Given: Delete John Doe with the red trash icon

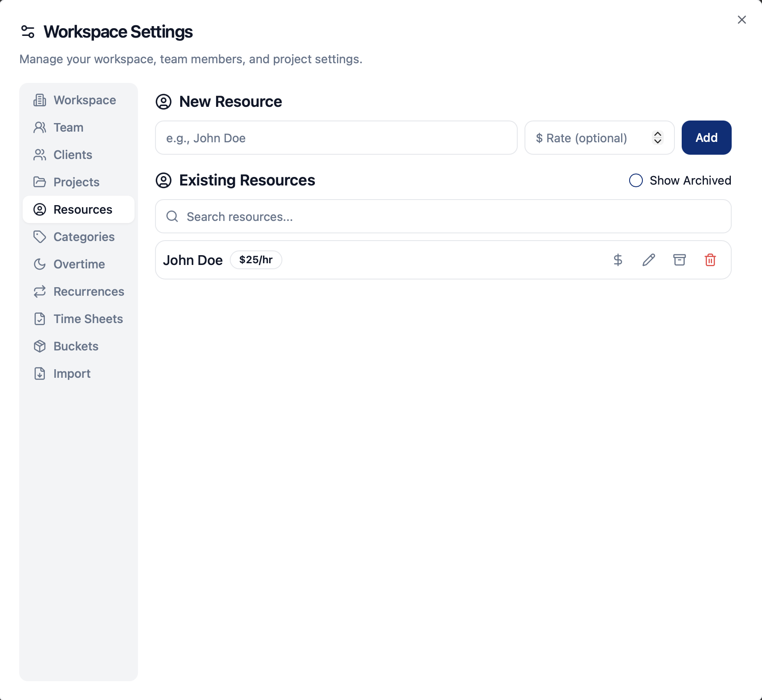Looking at the screenshot, I should pos(710,260).
